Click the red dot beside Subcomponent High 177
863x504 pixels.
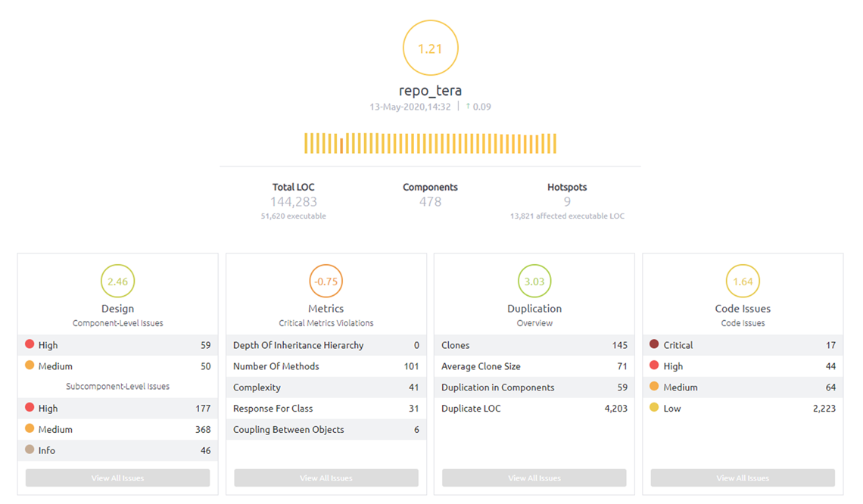[x=30, y=408]
